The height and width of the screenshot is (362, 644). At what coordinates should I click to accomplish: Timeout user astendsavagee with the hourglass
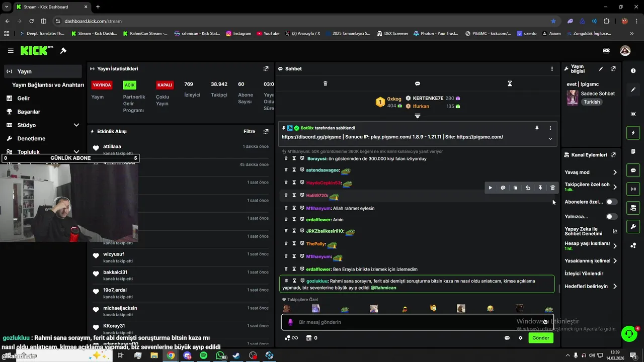click(x=294, y=170)
